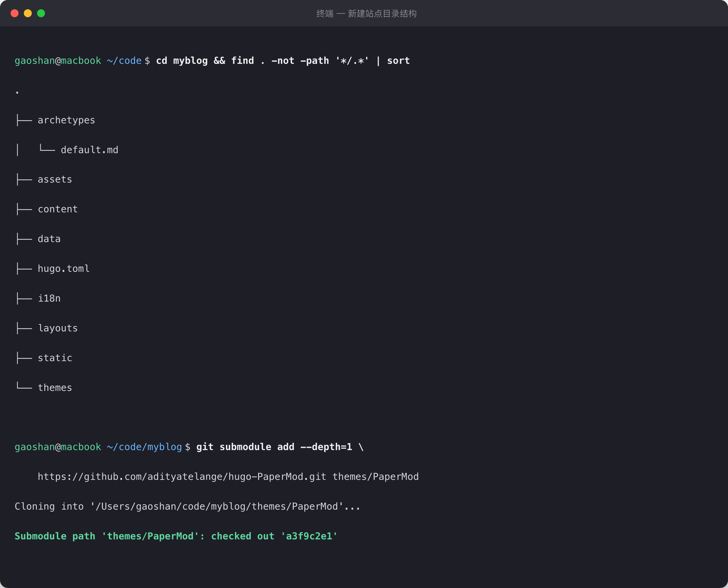Screen dimensions: 728x588
Task: Click the window title 终端 — 新建站点目录结构
Action: [366, 14]
